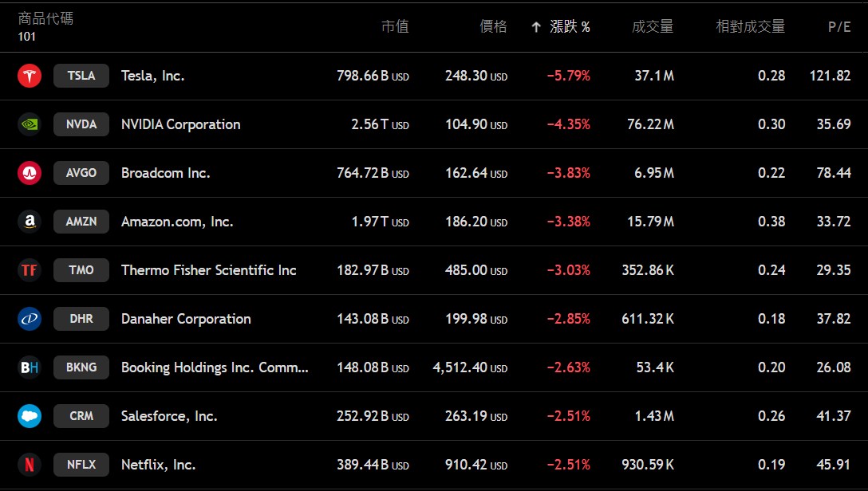
Task: Sort by the 價格 column header
Action: [493, 27]
